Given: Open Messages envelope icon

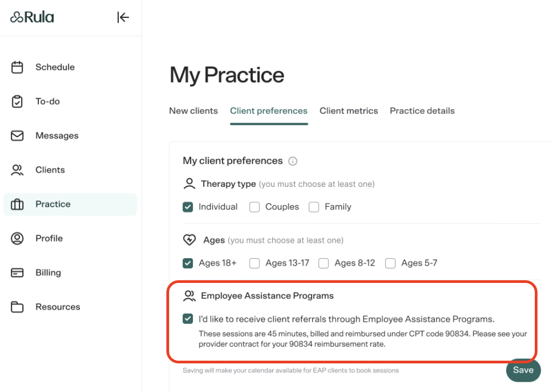Looking at the screenshot, I should tap(17, 136).
